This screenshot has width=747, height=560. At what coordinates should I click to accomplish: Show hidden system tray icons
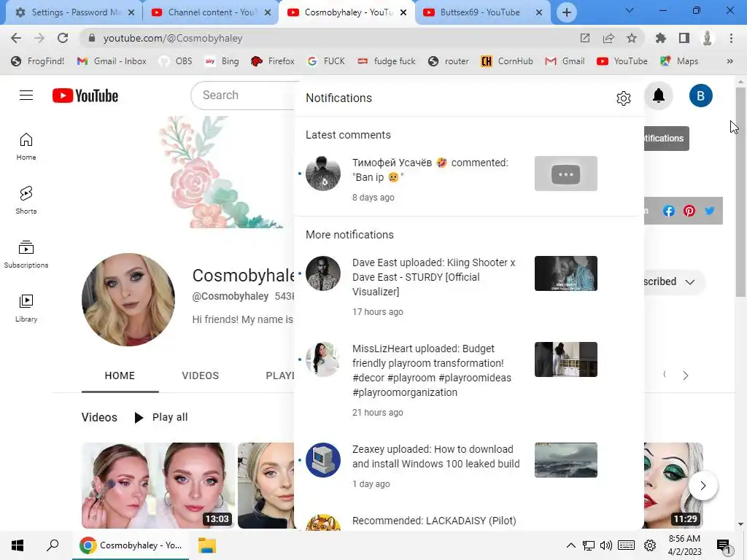(x=570, y=545)
